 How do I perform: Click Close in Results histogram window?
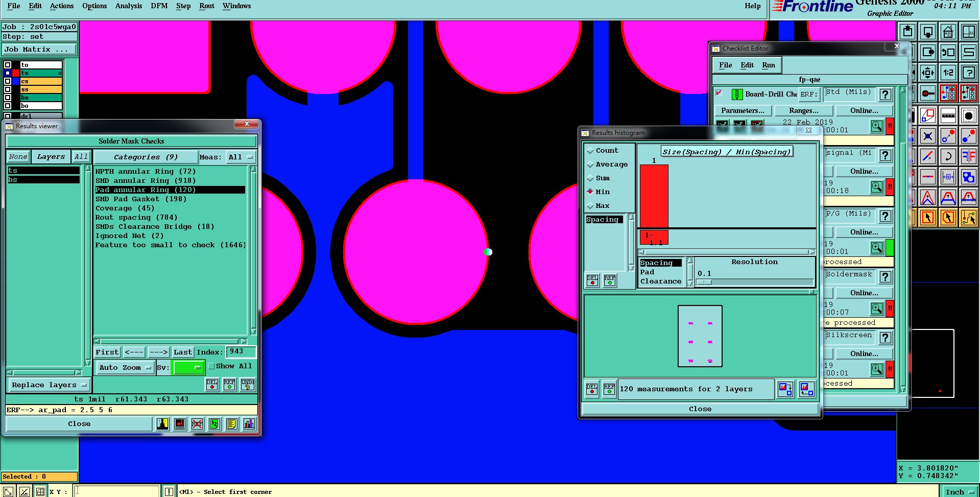700,409
